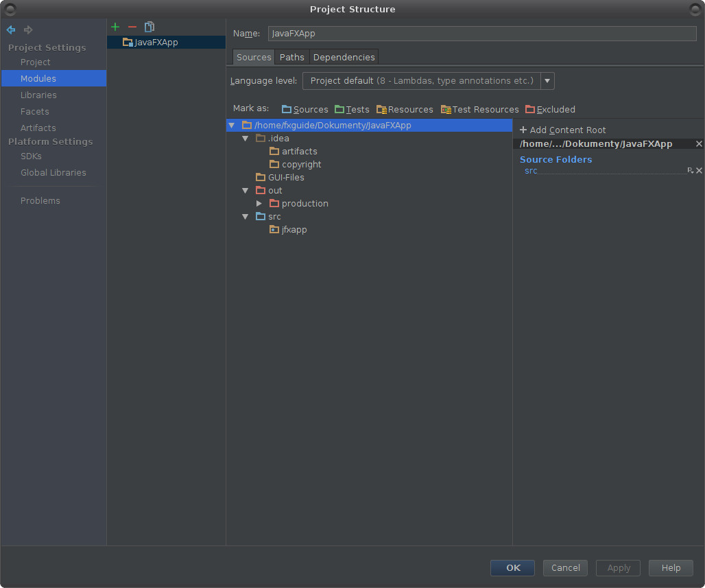Open Global Libraries settings
Screen dimensions: 705x588
click(x=53, y=173)
